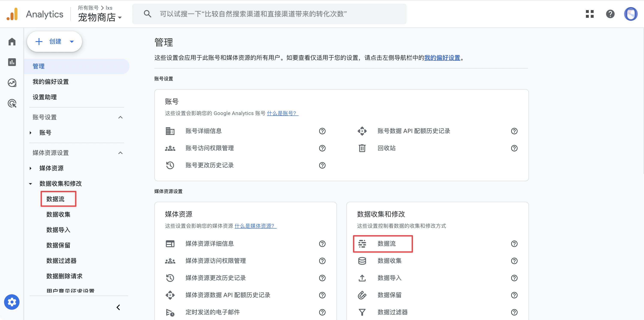Expand the 账号 tree item arrow
644x320 pixels.
(x=30, y=133)
